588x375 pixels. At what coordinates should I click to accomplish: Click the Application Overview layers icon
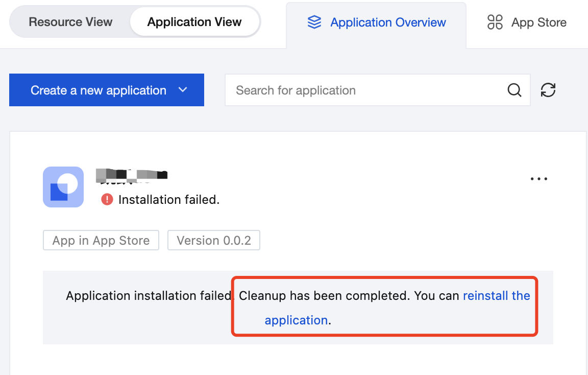[x=314, y=22]
